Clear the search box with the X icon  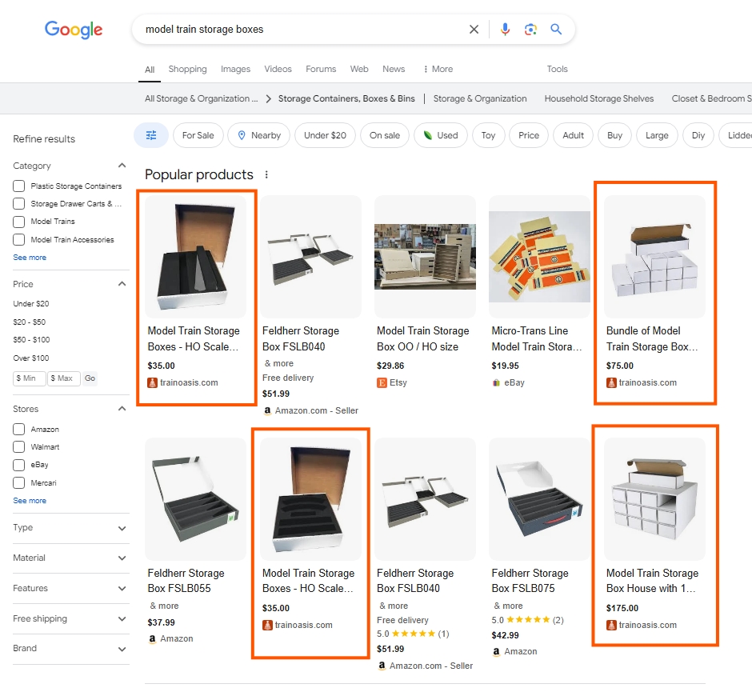[x=474, y=30]
